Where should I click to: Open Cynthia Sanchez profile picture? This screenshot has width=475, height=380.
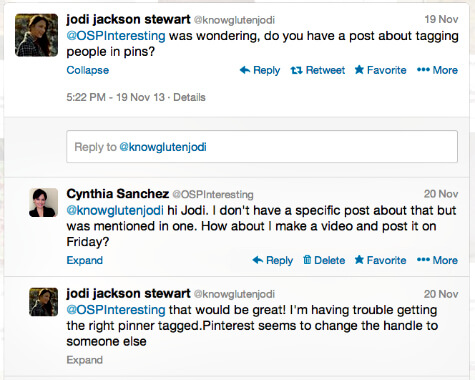(x=43, y=202)
